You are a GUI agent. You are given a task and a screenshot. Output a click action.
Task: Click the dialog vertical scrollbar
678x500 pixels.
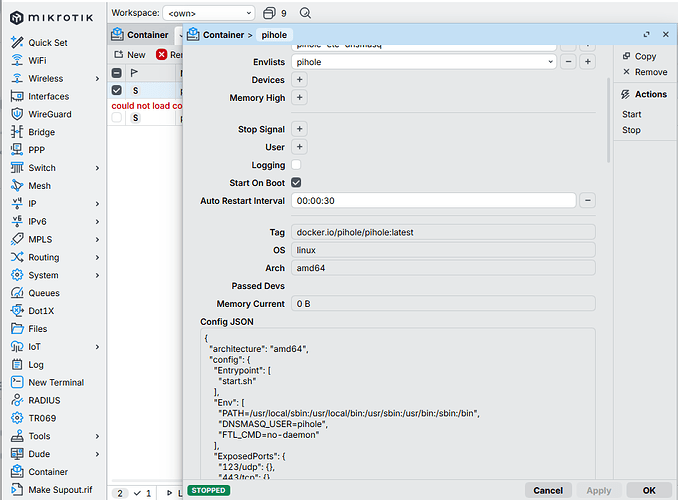click(x=609, y=120)
